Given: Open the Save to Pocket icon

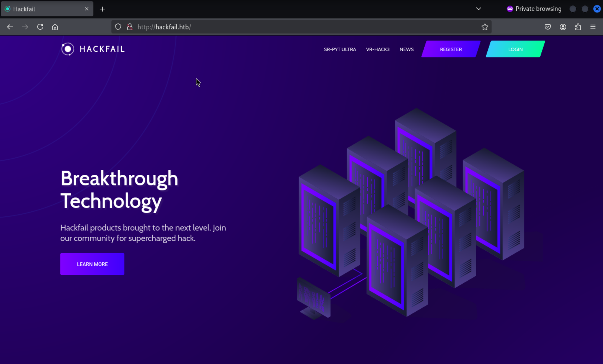Looking at the screenshot, I should (x=548, y=27).
